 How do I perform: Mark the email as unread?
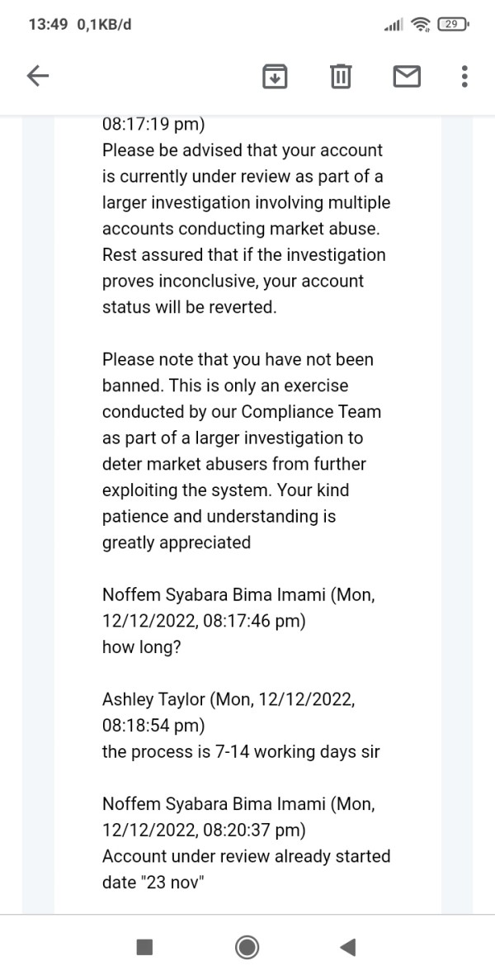click(x=405, y=77)
